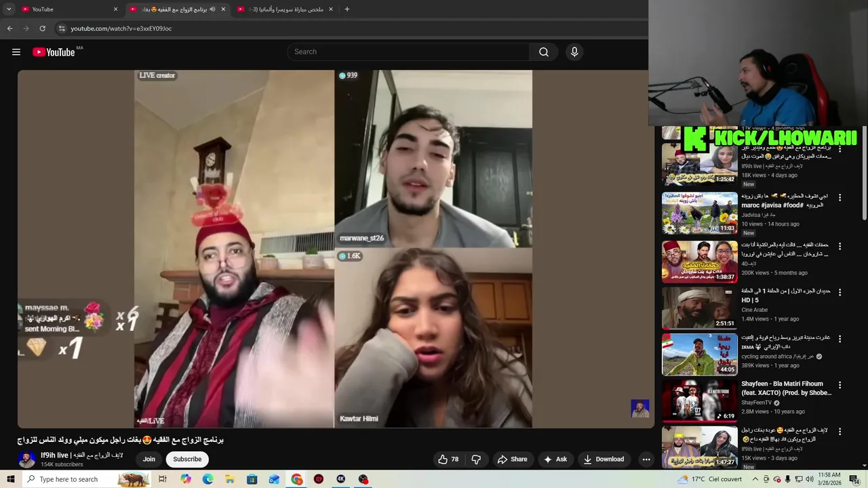
Task: Focus the YouTube Search field
Action: (x=408, y=52)
